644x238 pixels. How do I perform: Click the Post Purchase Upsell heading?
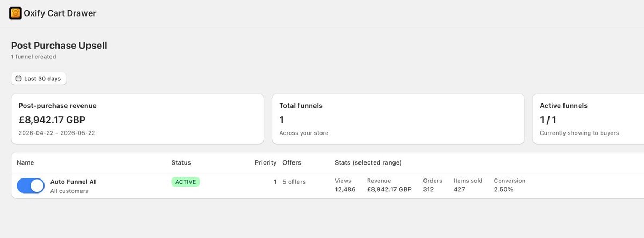pyautogui.click(x=59, y=46)
